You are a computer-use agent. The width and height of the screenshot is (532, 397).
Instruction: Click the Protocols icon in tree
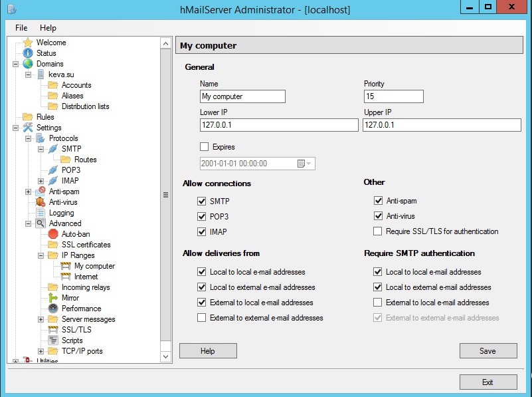point(41,138)
